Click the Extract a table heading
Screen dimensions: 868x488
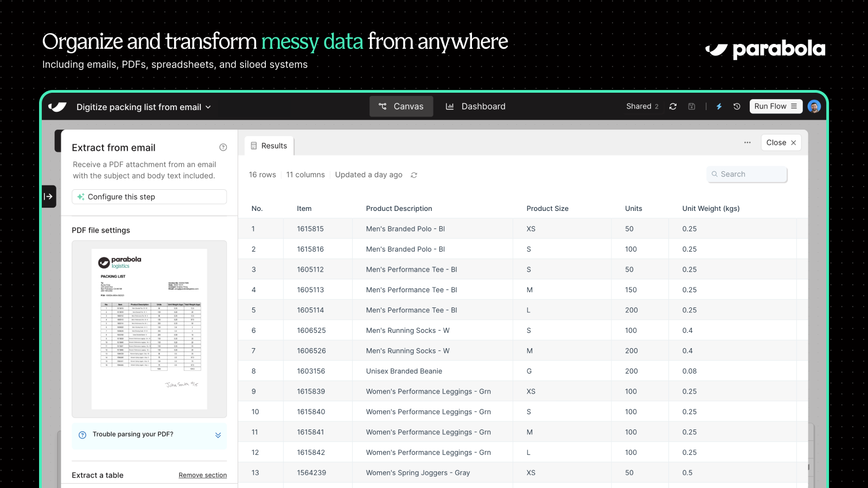click(x=98, y=476)
